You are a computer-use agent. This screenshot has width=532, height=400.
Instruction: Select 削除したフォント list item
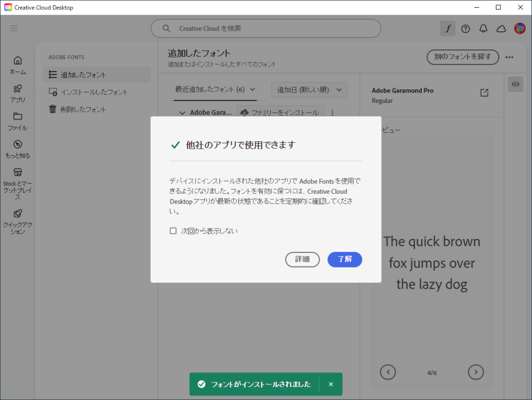(96, 109)
